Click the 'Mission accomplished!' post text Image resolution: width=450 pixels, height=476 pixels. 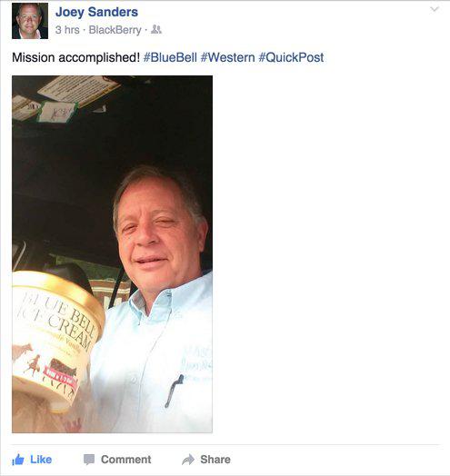point(75,57)
